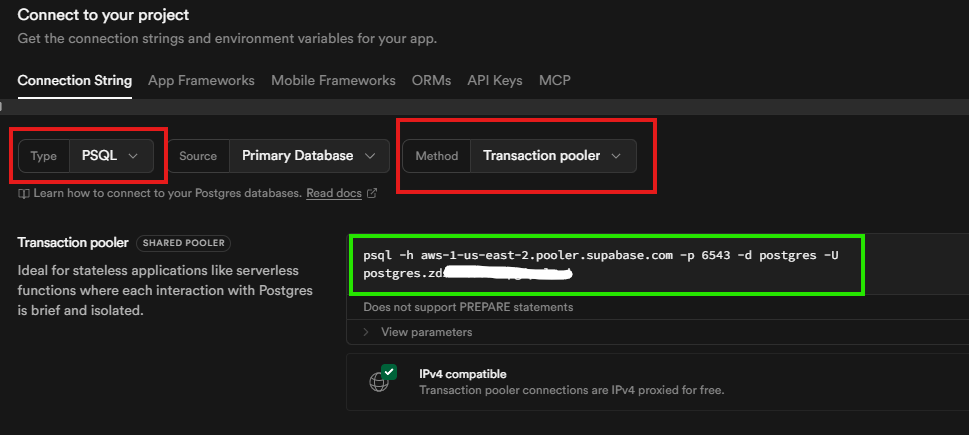The width and height of the screenshot is (969, 435).
Task: Switch to the Mobile Frameworks tab
Action: (333, 80)
